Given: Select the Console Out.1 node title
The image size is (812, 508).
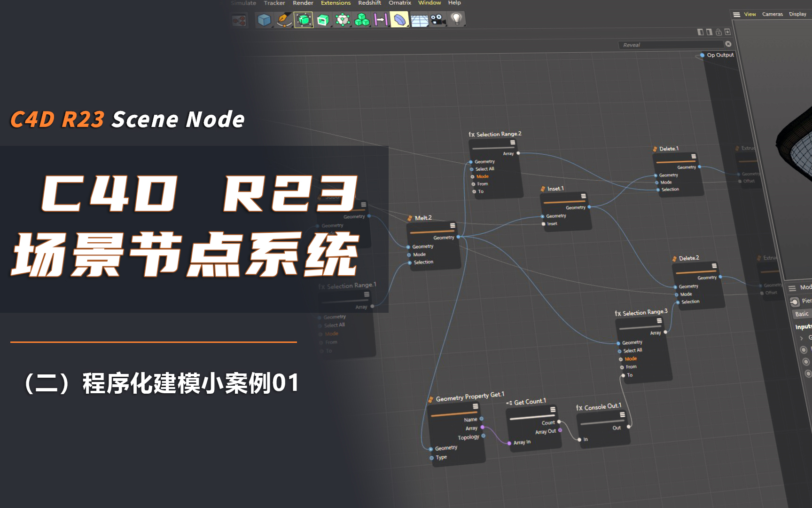Looking at the screenshot, I should point(602,406).
